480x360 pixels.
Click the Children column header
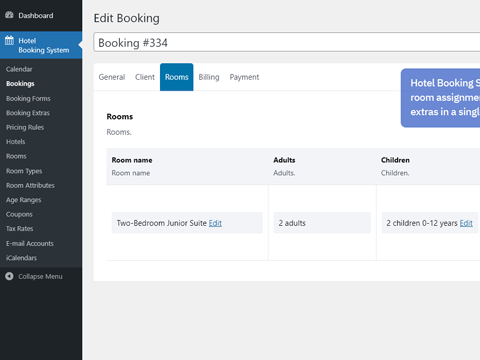pos(395,160)
